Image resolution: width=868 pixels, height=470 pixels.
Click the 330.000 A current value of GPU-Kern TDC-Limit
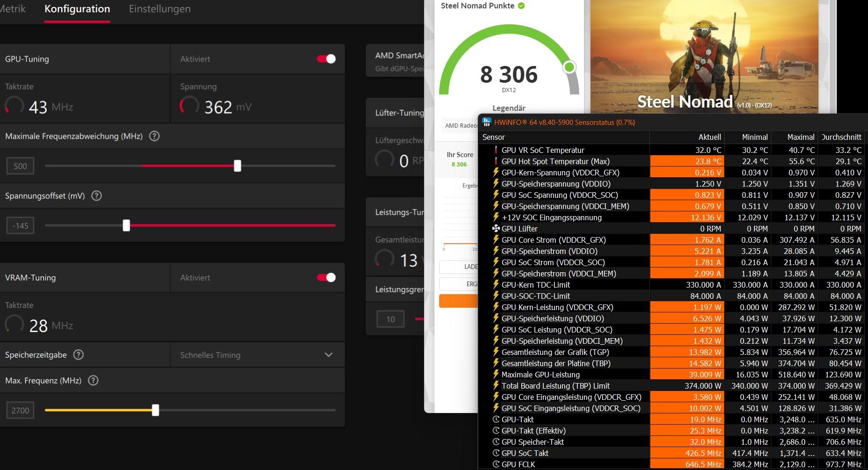[x=704, y=285]
